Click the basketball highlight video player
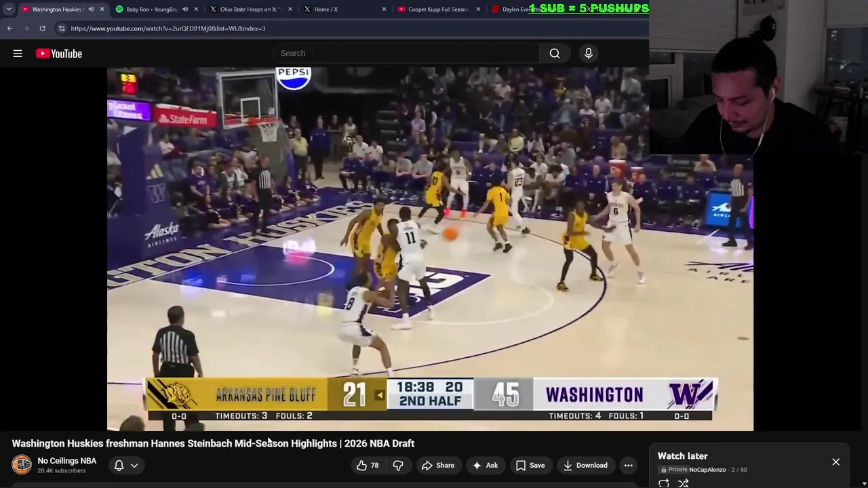 430,249
